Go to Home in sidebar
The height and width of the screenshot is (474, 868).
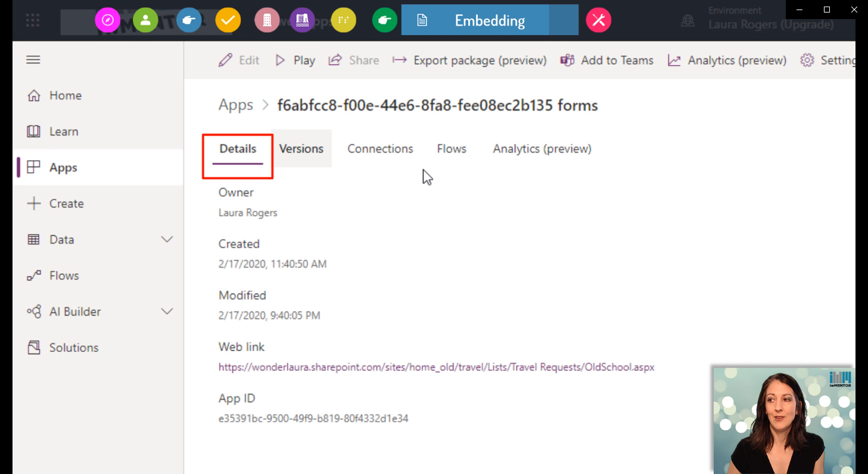pos(98,96)
